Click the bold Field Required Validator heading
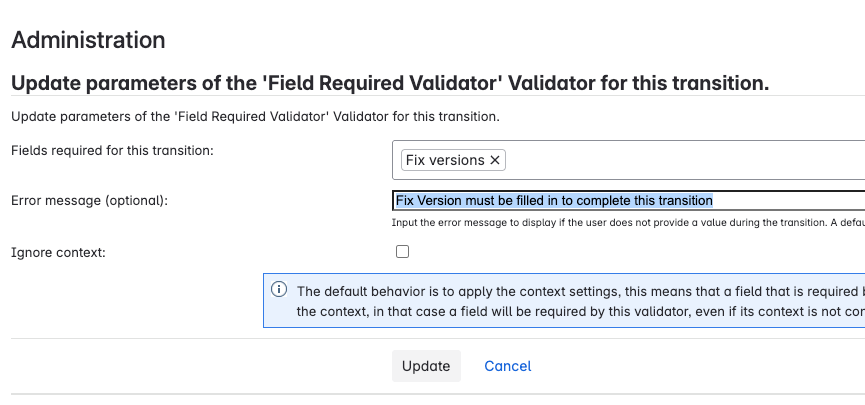865x405 pixels. pyautogui.click(x=390, y=83)
